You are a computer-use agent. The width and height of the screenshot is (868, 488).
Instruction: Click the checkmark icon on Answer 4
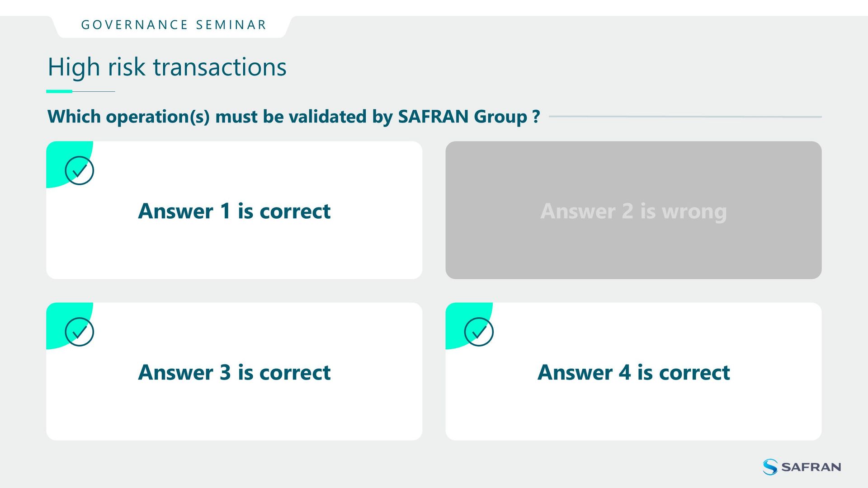[x=478, y=332]
